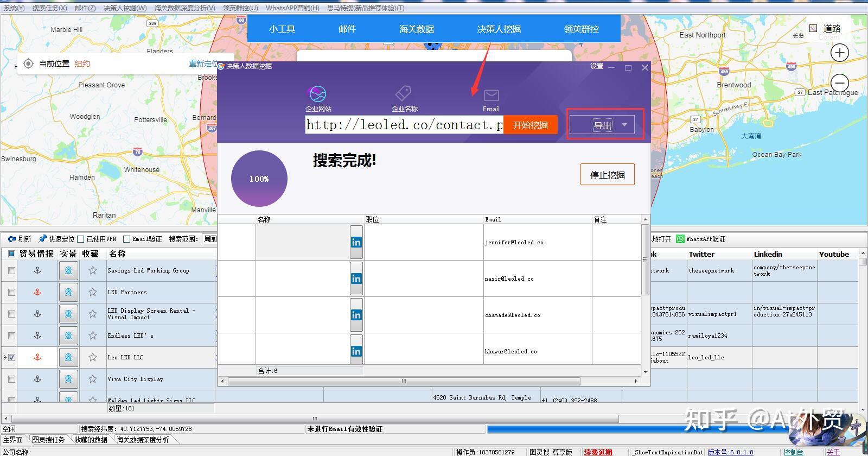Switch to the 收藏的数据 bottom tab

pyautogui.click(x=91, y=440)
